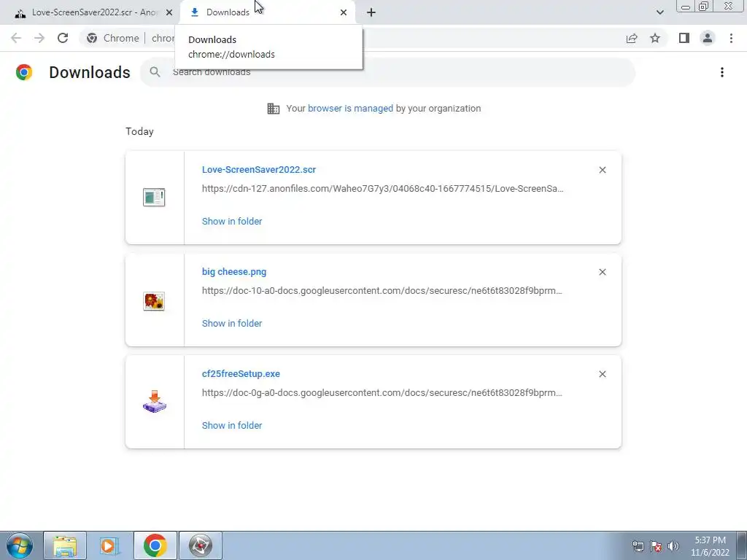This screenshot has width=747, height=560.
Task: Close the Love-ScreenSaver2022.scr tab
Action: click(169, 12)
